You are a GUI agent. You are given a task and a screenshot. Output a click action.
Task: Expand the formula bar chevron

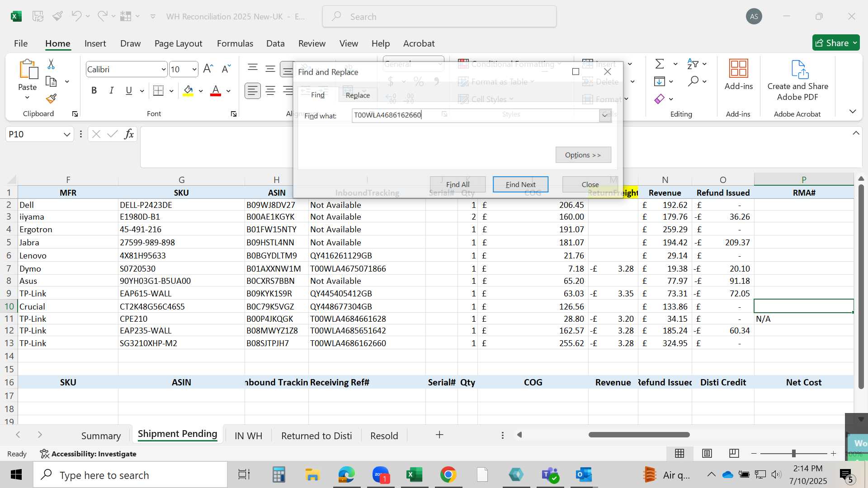coord(856,133)
